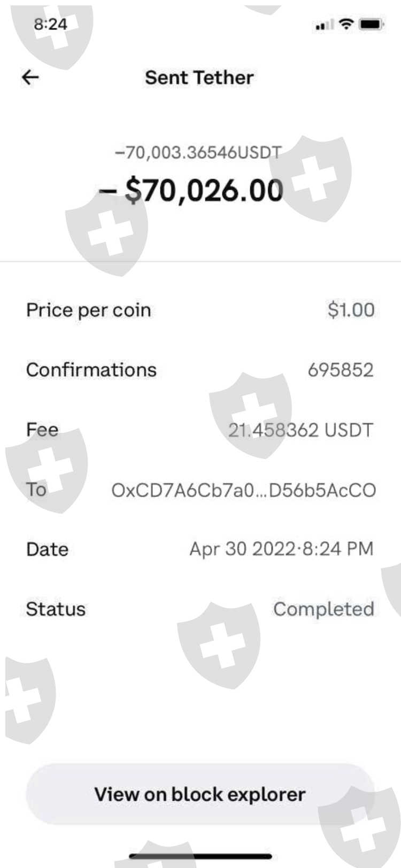Tap the Price per coin row label
Viewport: 401px width, 868px height.
89,310
